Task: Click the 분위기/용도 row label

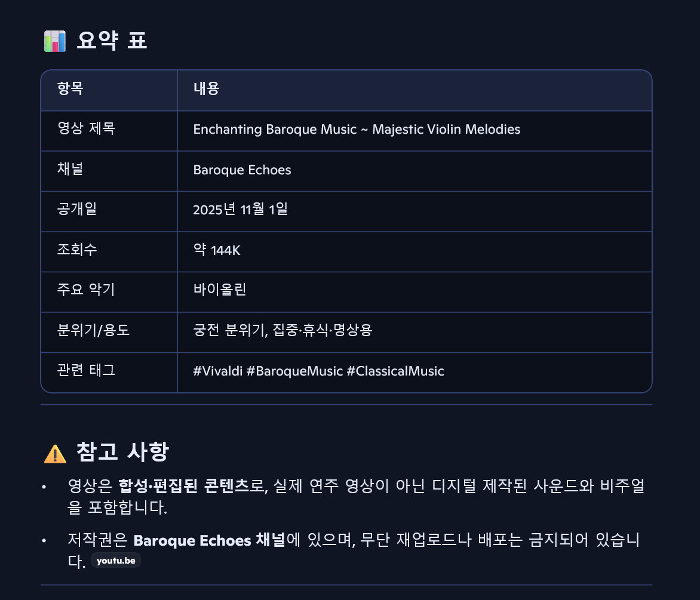Action: tap(93, 331)
